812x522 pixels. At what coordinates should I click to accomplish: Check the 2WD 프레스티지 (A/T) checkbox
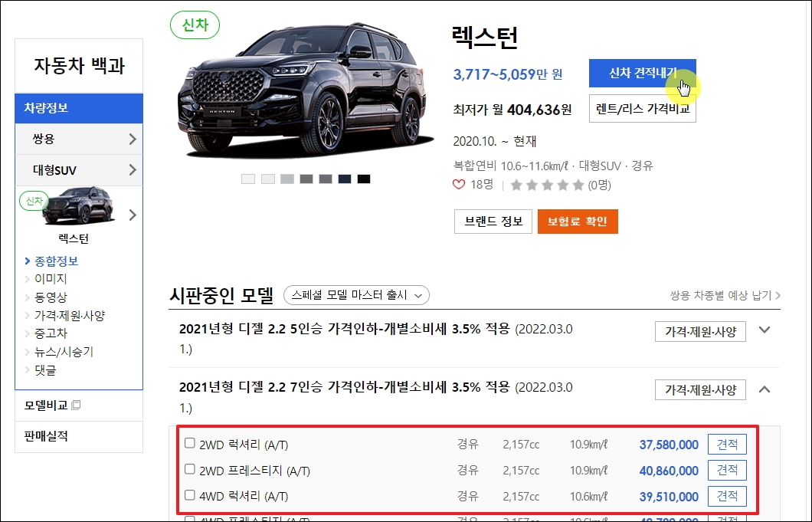(190, 469)
